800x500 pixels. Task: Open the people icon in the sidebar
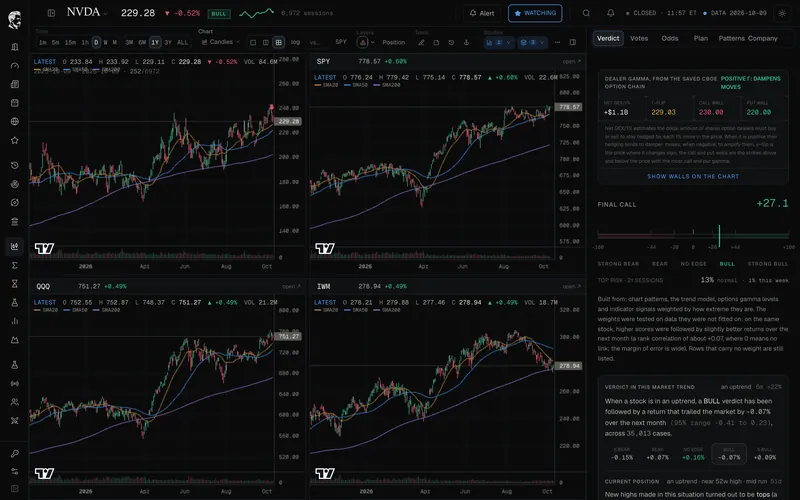15,402
